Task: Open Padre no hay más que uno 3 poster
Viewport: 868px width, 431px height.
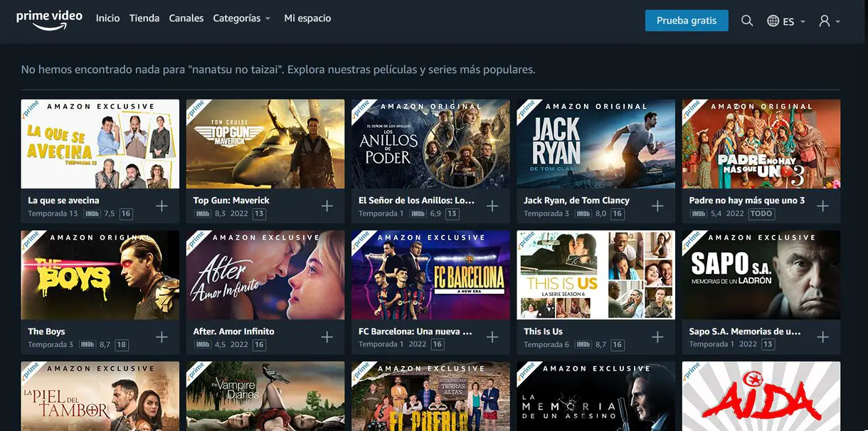Action: point(761,144)
